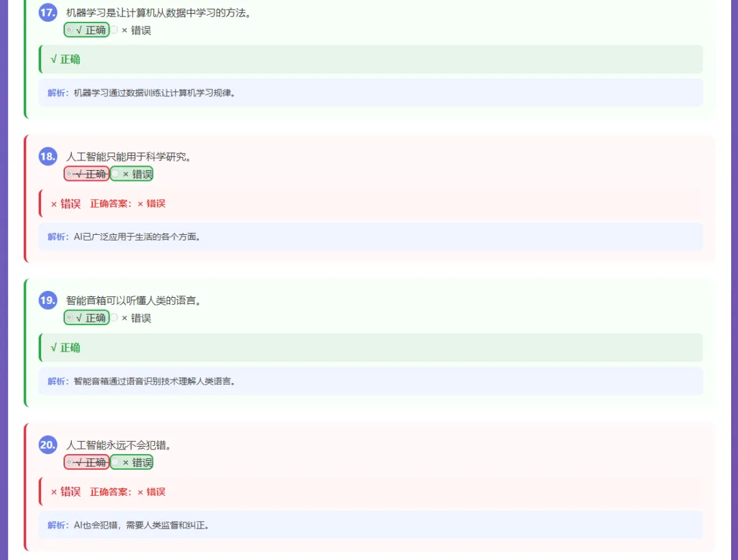Select 错误 radio for question 20
The image size is (738, 560).
pos(115,462)
